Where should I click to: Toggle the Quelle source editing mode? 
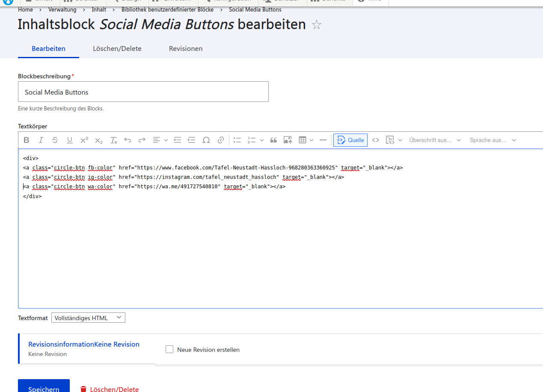coord(350,140)
